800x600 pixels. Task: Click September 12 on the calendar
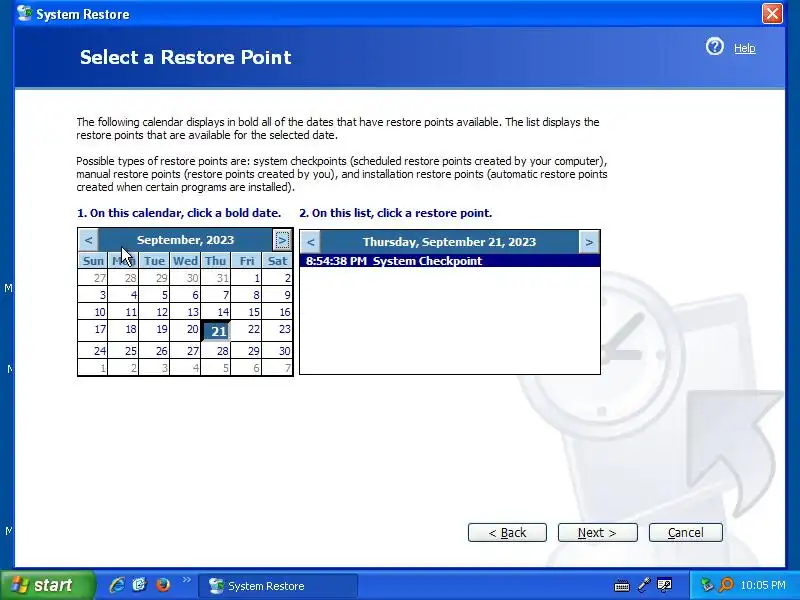(155, 312)
